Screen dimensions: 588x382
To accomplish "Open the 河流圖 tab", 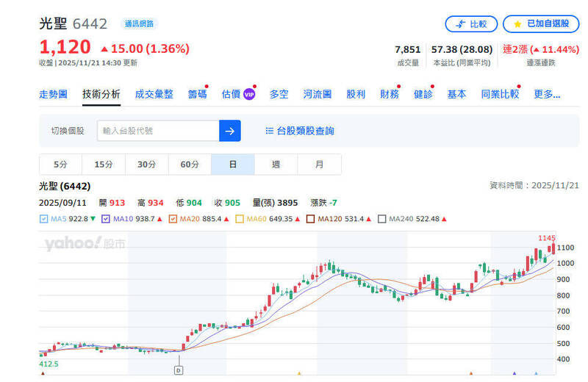I will click(x=318, y=94).
